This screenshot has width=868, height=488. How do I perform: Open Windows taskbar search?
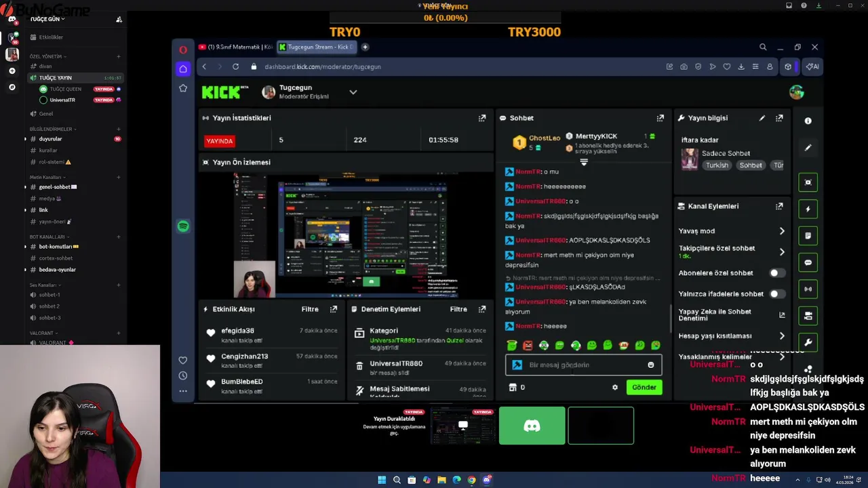pos(397,480)
